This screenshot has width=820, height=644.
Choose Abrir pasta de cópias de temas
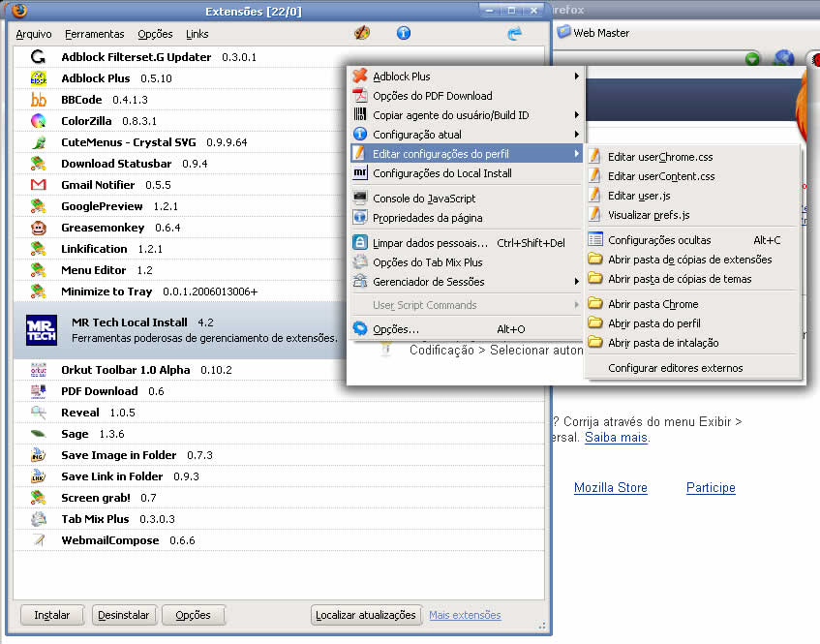coord(693,278)
